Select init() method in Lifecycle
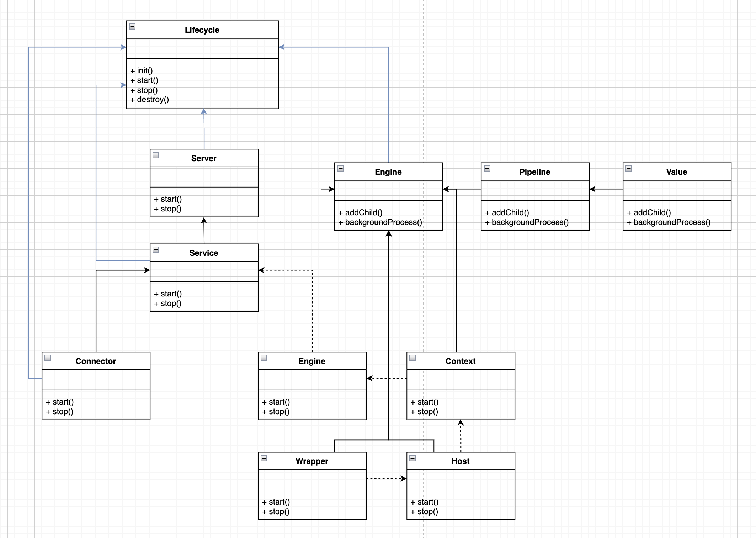756x538 pixels. coord(142,71)
